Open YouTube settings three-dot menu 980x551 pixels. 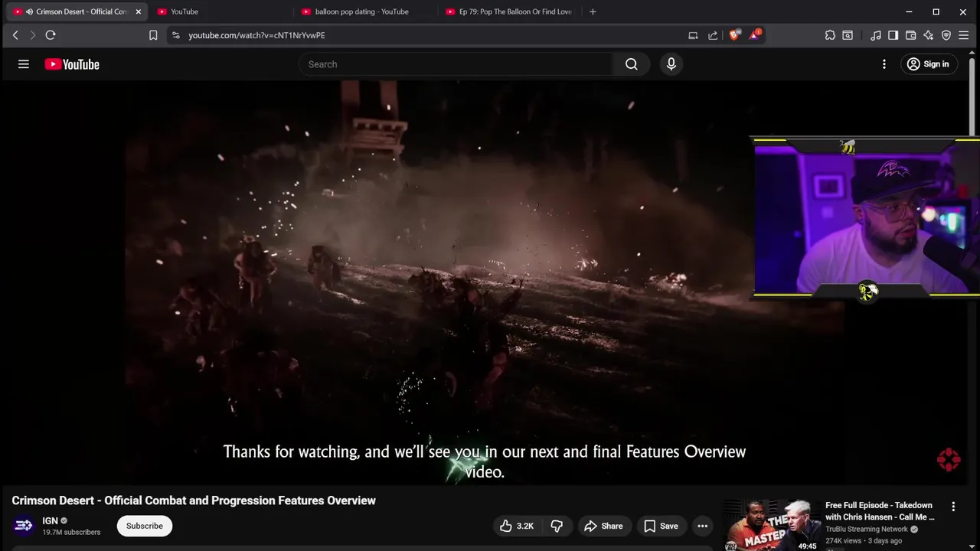[x=884, y=64]
